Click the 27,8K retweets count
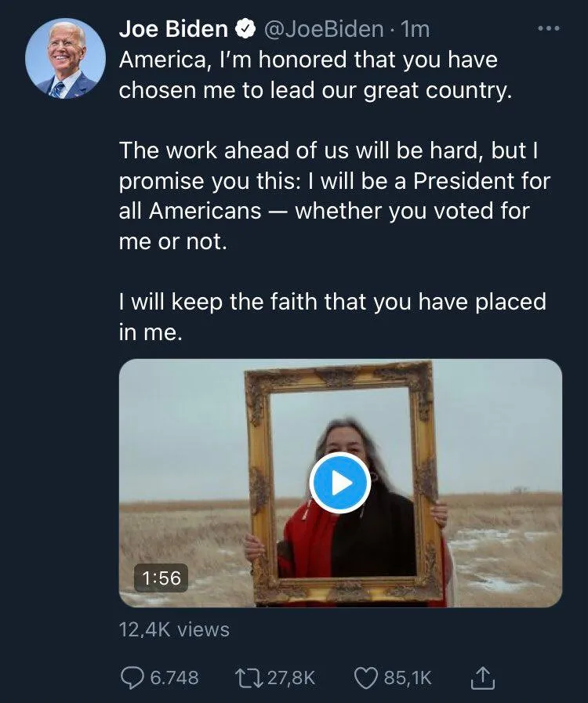 (290, 677)
